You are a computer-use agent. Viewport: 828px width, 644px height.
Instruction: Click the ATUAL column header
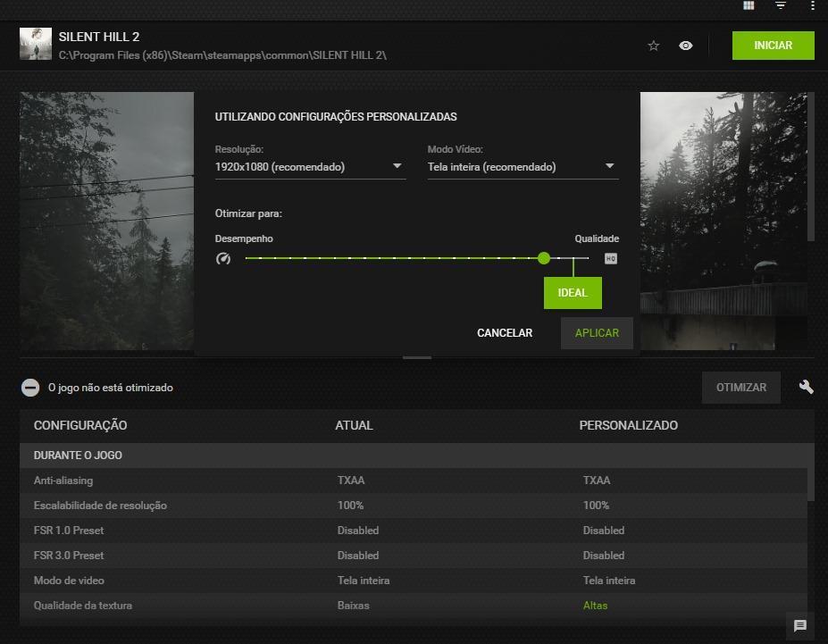point(354,425)
